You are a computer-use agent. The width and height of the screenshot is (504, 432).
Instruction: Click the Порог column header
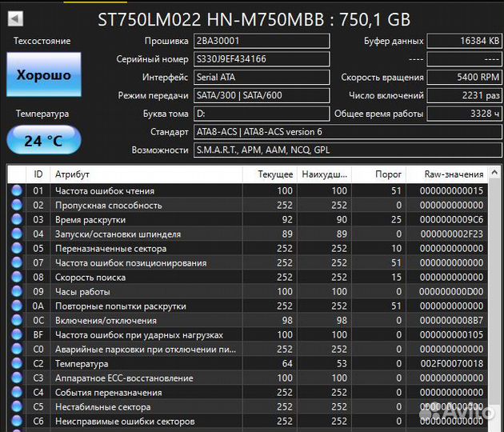(378, 174)
